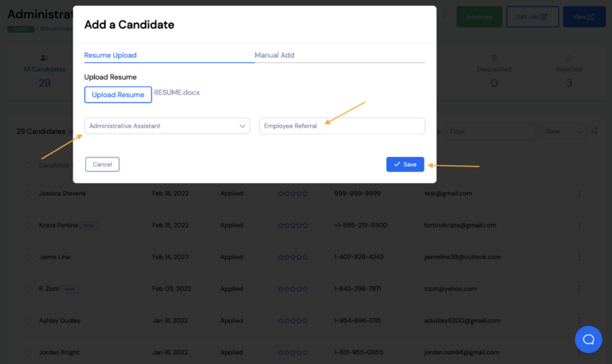Select the Jessica Stevens row radio button
Viewport: 612px width, 364px height.
tap(27, 193)
